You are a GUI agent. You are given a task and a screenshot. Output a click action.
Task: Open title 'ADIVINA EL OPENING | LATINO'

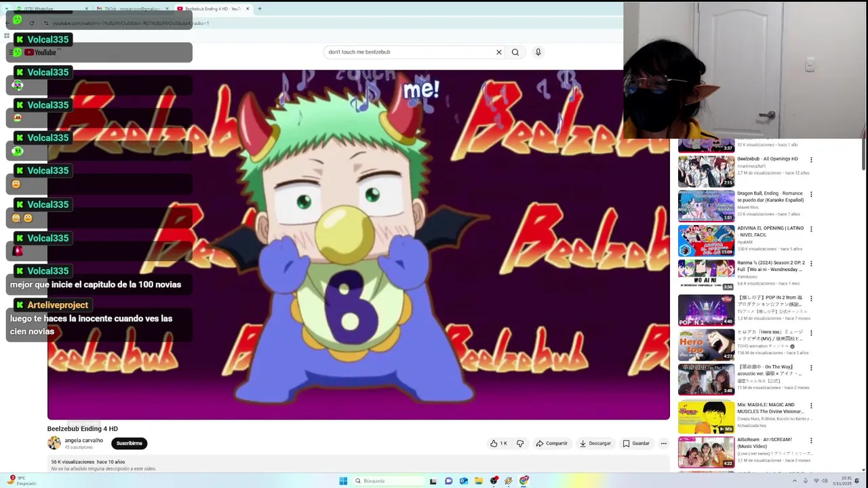click(770, 231)
